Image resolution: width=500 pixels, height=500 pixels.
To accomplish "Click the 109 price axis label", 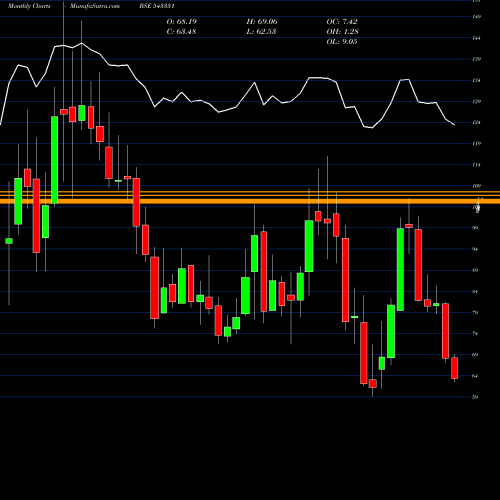I will pyautogui.click(x=477, y=186).
